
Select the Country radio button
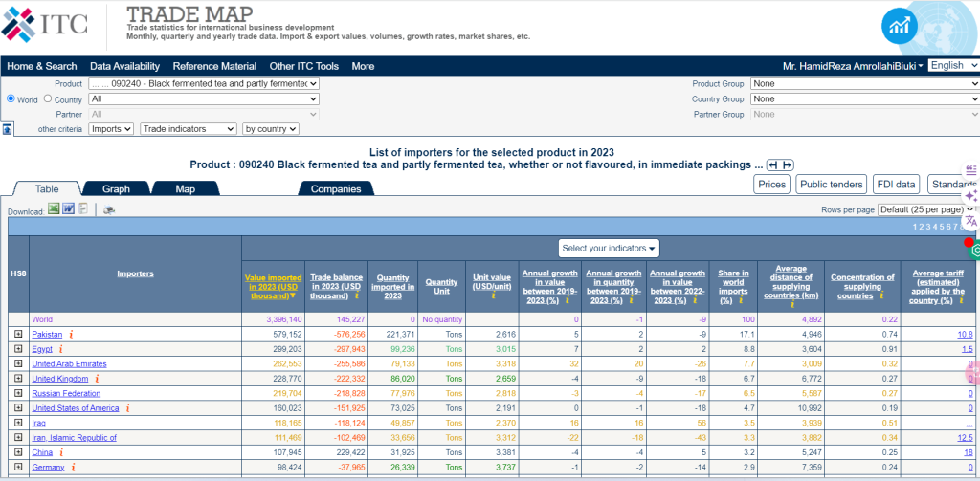(x=48, y=99)
